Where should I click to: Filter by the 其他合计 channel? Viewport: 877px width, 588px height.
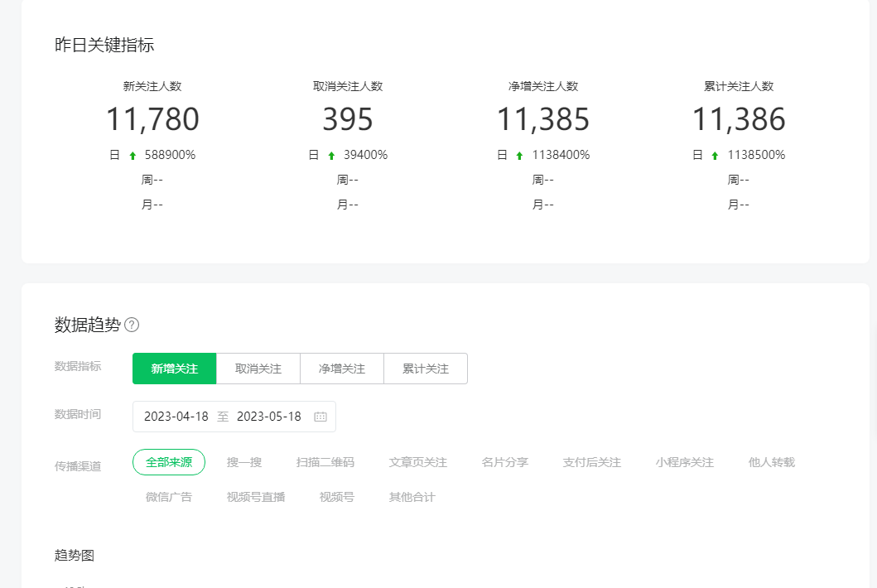412,497
